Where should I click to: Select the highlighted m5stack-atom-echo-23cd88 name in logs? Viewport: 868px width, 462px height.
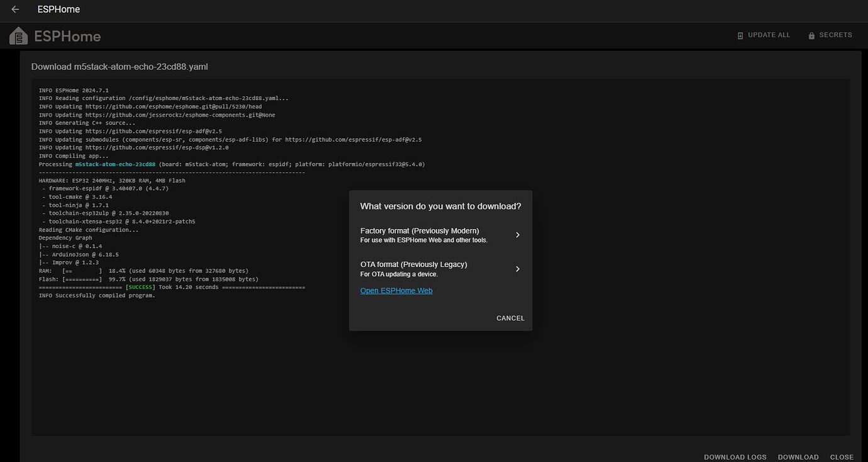pyautogui.click(x=116, y=164)
